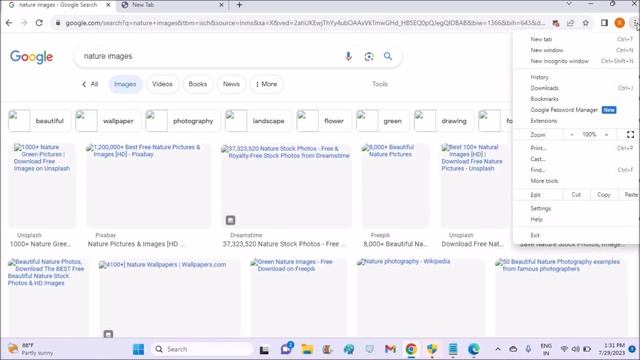The height and width of the screenshot is (360, 640).
Task: Open a new tab with plus icon
Action: [x=239, y=5]
